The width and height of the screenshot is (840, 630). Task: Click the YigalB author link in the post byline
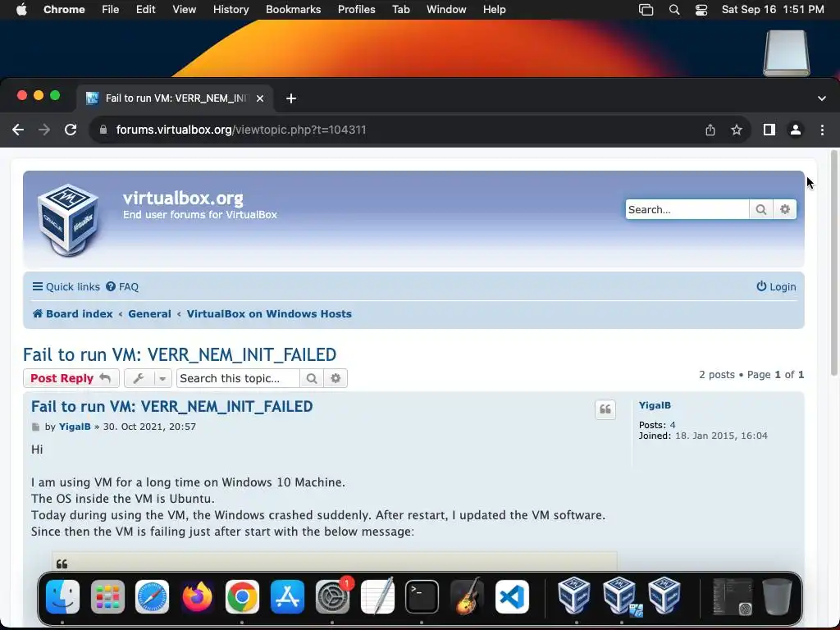tap(75, 427)
